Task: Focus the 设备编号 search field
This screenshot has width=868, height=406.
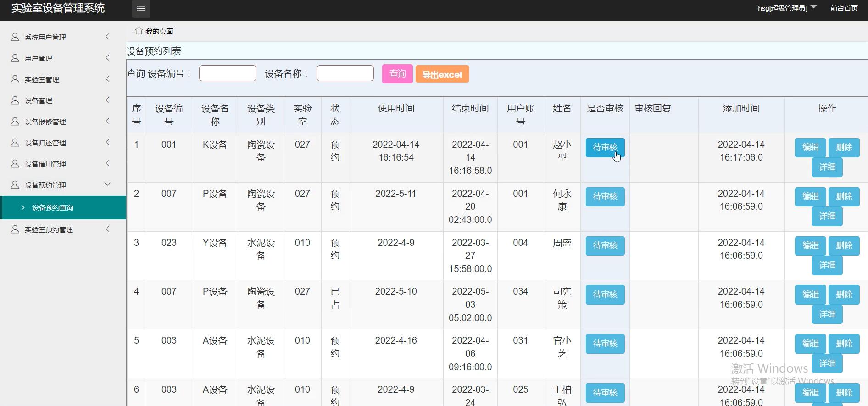Action: pos(228,73)
